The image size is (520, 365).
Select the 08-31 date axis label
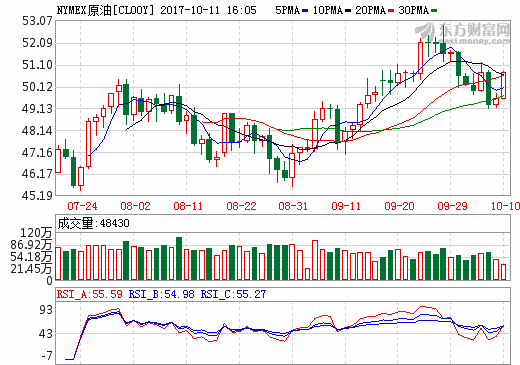(293, 206)
